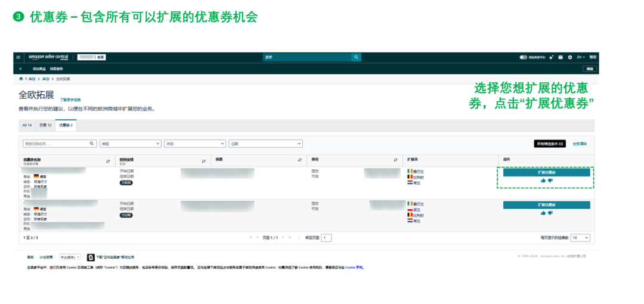Image resolution: width=644 pixels, height=304 pixels.
Task: Focus the header search field
Action: click(x=307, y=57)
